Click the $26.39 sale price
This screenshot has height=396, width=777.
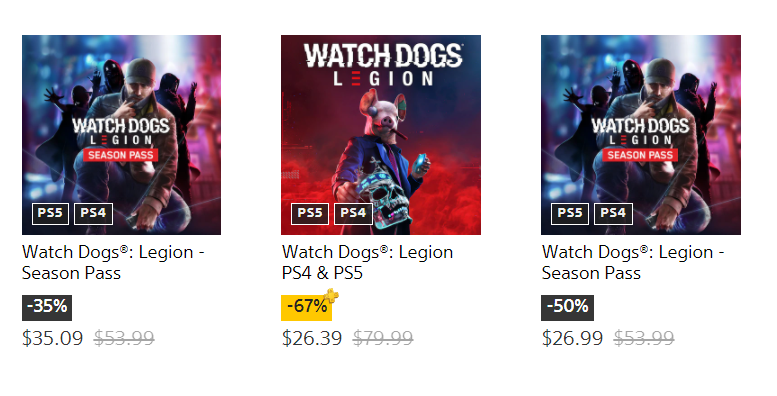[312, 339]
